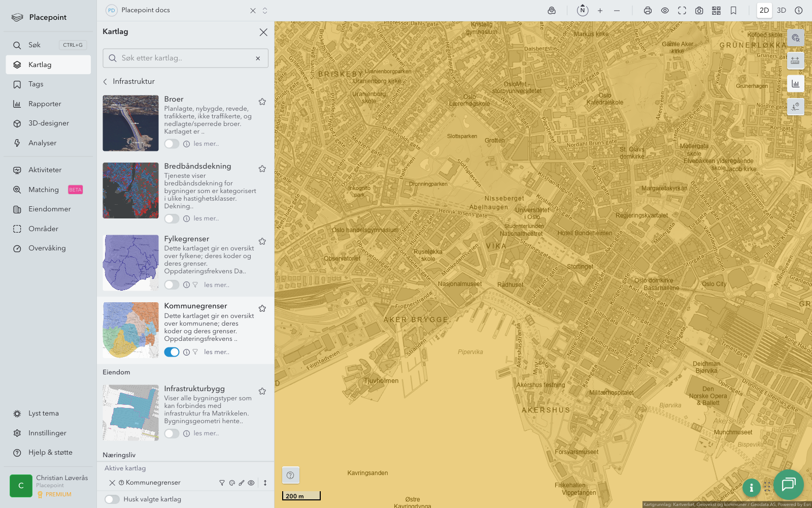Viewport: 812px width, 508px height.
Task: Click 'les mer..' under Fylkegrenser
Action: tap(217, 285)
